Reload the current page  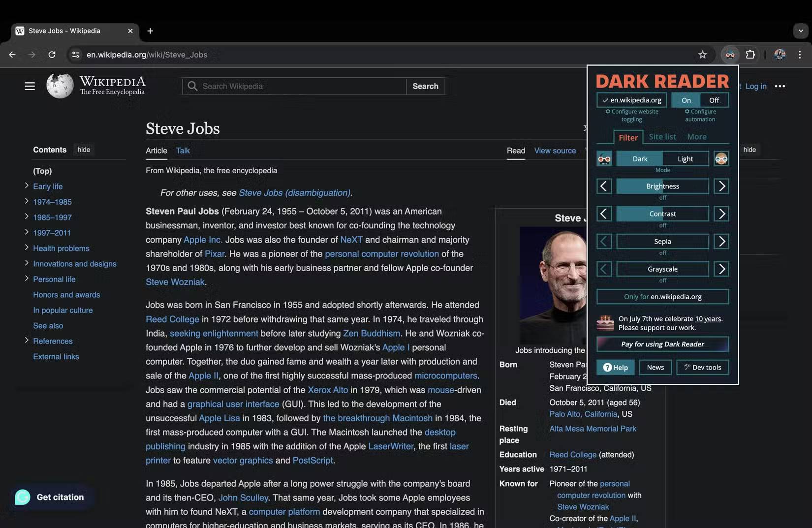coord(52,55)
